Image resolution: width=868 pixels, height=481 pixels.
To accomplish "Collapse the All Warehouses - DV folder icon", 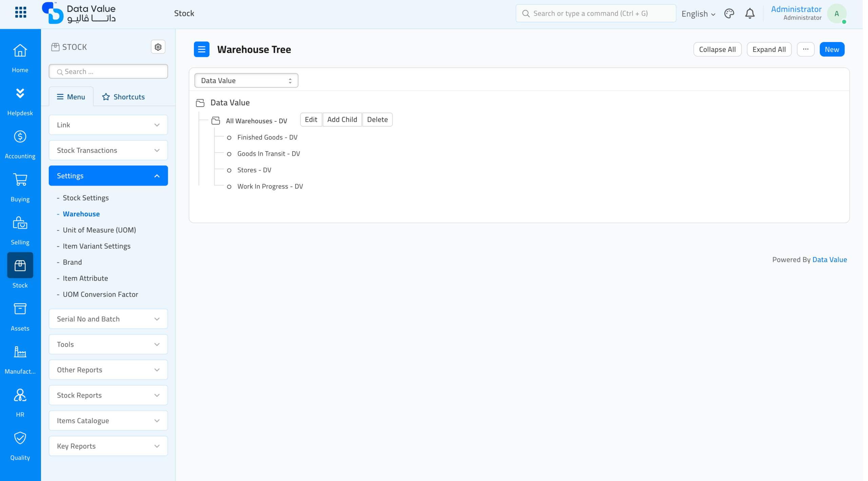I will 216,121.
